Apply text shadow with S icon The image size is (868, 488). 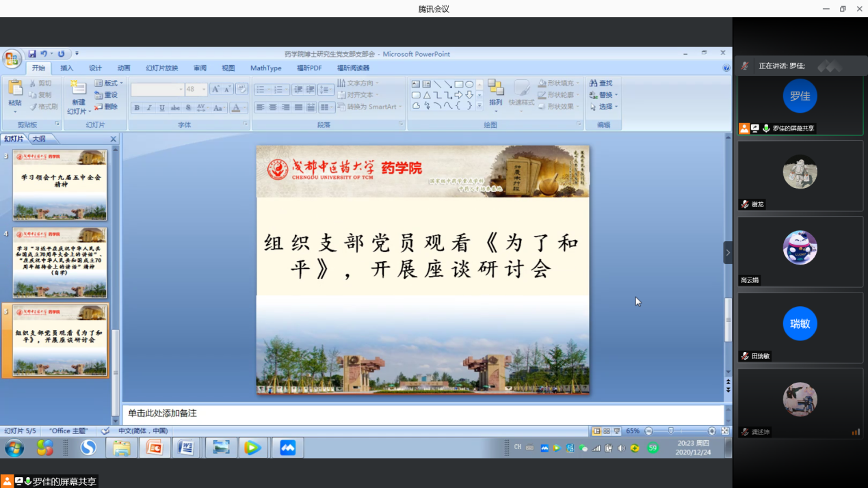click(x=188, y=108)
